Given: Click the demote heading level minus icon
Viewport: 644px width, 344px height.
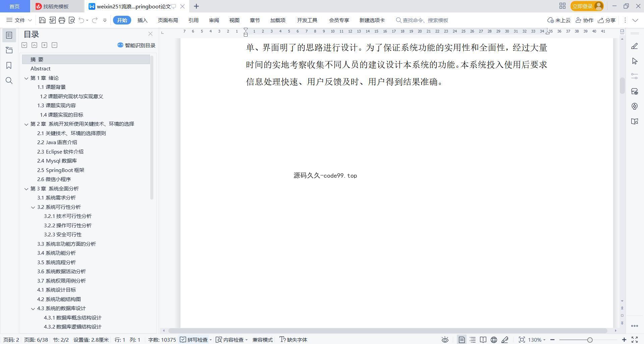Looking at the screenshot, I should point(54,45).
